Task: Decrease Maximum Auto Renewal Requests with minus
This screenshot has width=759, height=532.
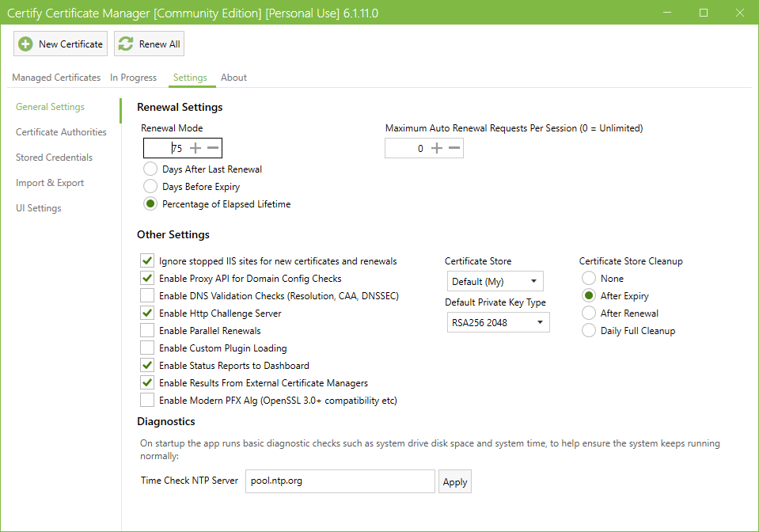Action: pos(454,148)
